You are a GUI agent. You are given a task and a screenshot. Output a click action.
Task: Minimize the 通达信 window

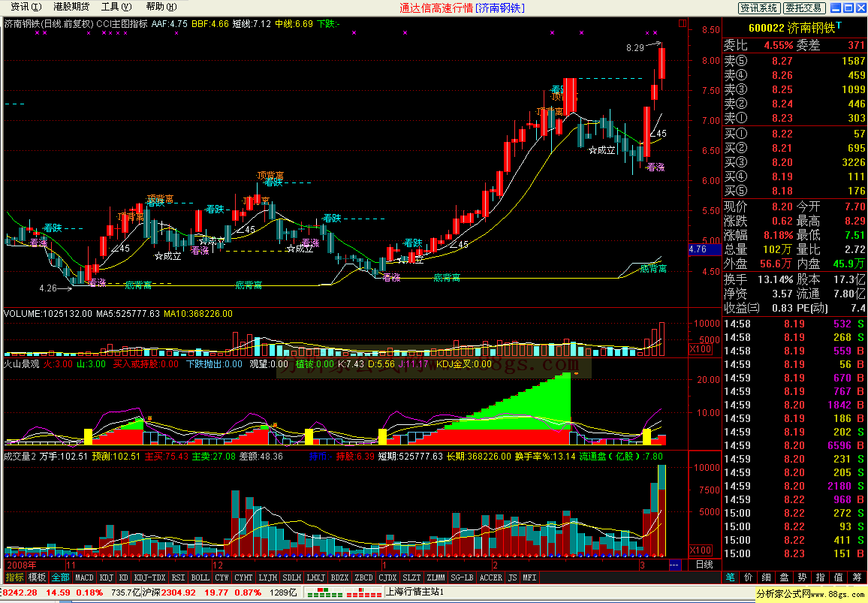[x=836, y=8]
